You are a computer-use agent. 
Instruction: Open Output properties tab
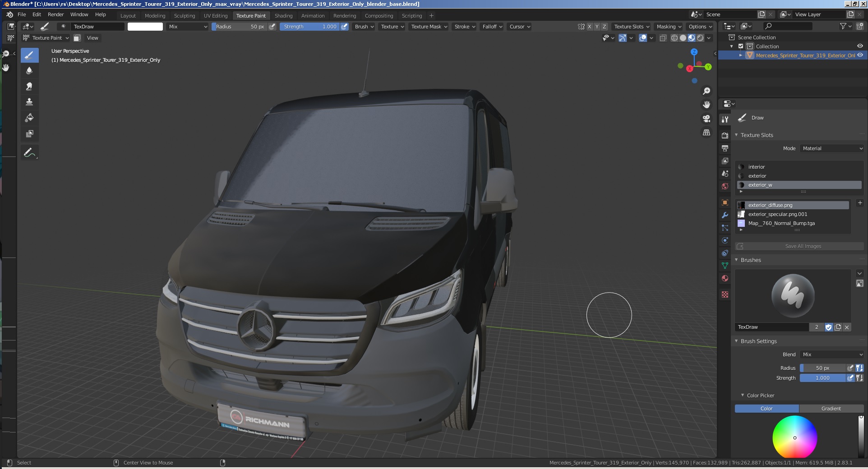(725, 148)
